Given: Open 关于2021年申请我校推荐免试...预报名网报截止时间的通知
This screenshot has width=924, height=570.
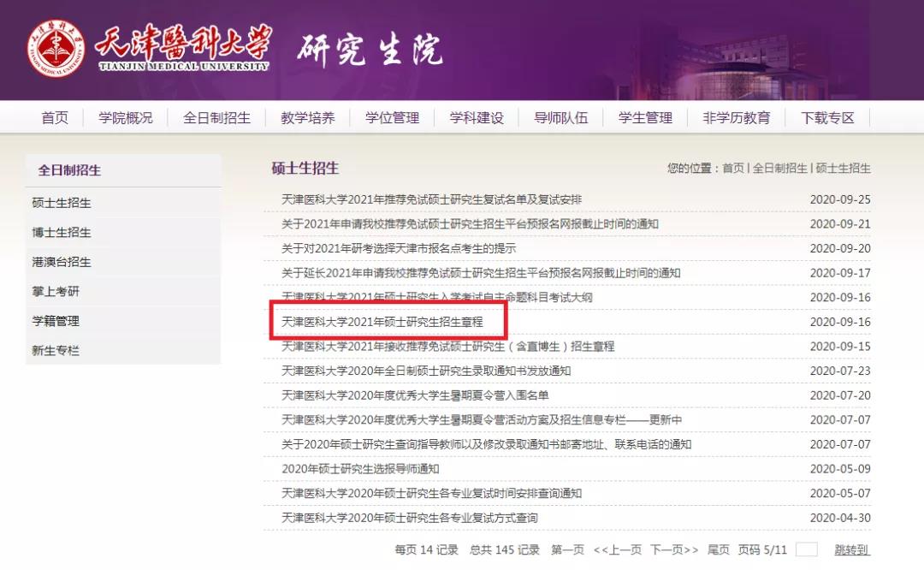Looking at the screenshot, I should 470,224.
